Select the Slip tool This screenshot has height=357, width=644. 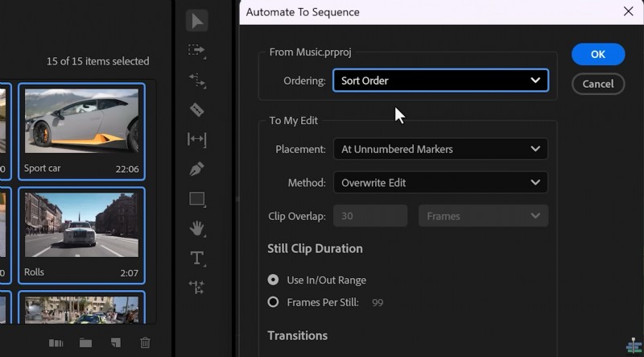pyautogui.click(x=197, y=139)
